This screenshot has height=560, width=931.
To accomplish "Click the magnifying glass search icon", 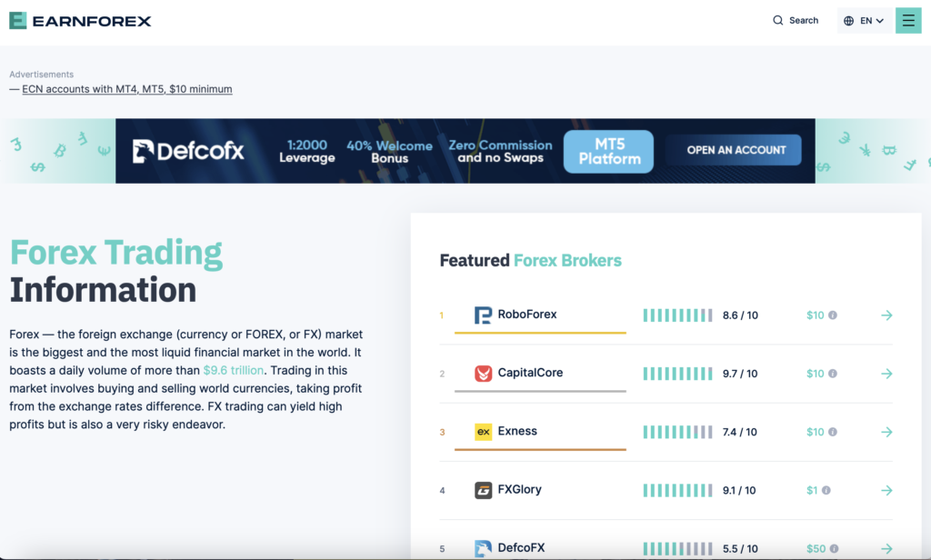I will (x=778, y=21).
